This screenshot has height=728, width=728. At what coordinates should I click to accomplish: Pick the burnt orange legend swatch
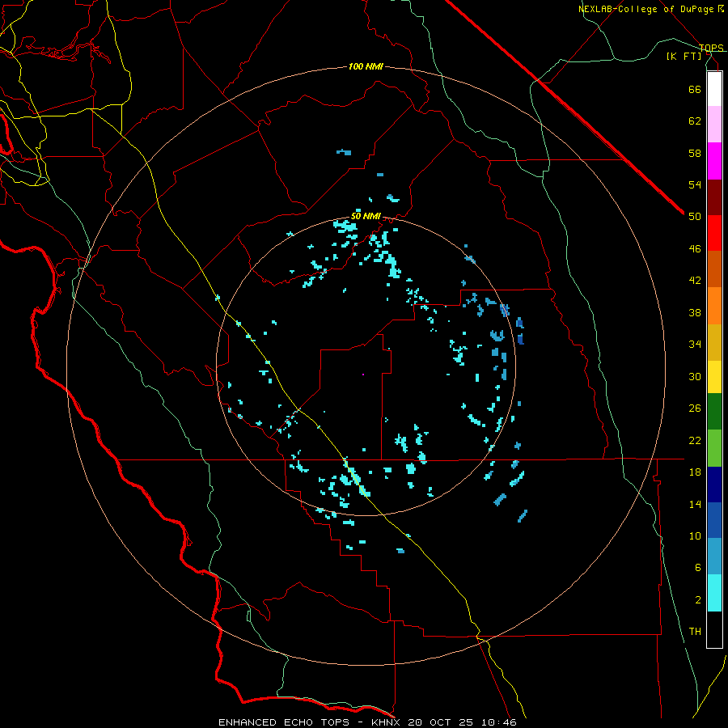(x=714, y=269)
